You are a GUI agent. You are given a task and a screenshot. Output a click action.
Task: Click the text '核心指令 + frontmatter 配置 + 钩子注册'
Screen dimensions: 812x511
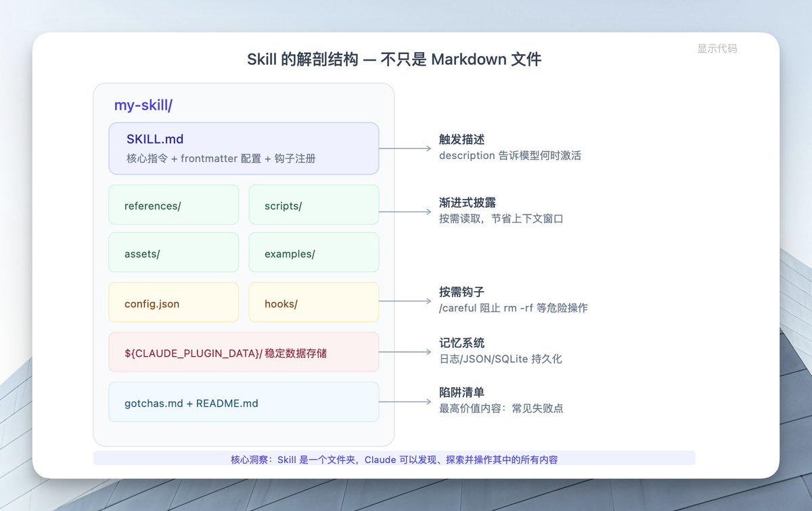221,158
